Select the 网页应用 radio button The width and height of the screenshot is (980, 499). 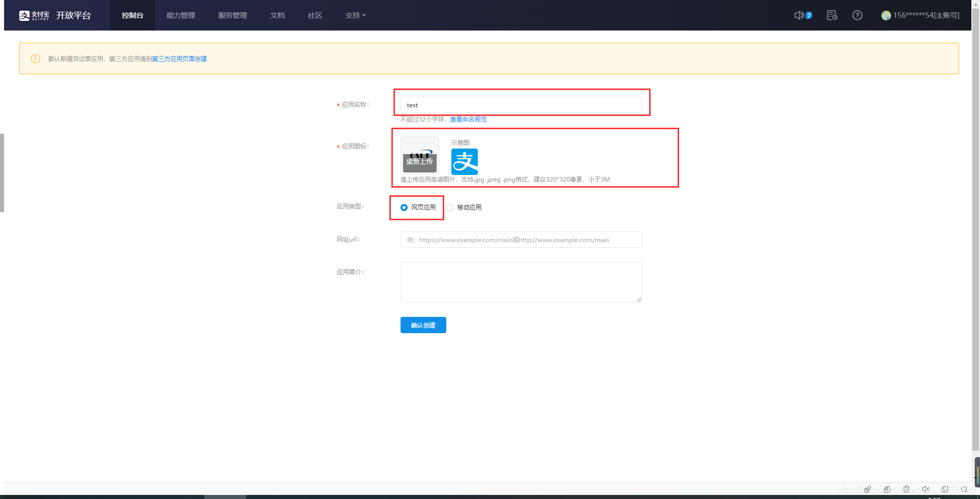tap(404, 208)
